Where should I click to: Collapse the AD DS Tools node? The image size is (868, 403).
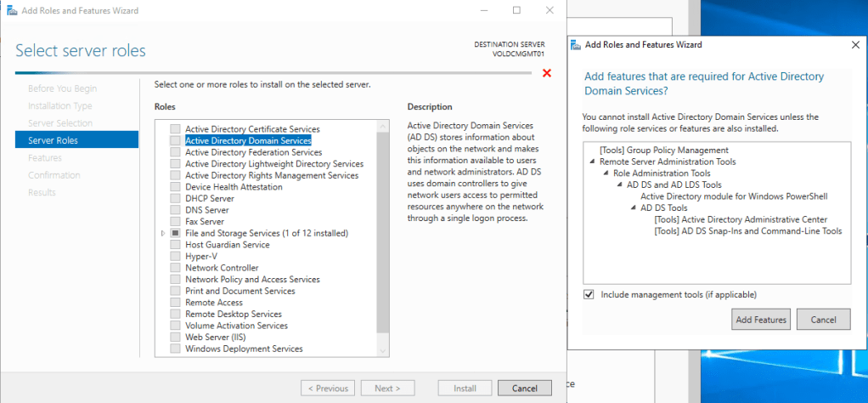[633, 208]
